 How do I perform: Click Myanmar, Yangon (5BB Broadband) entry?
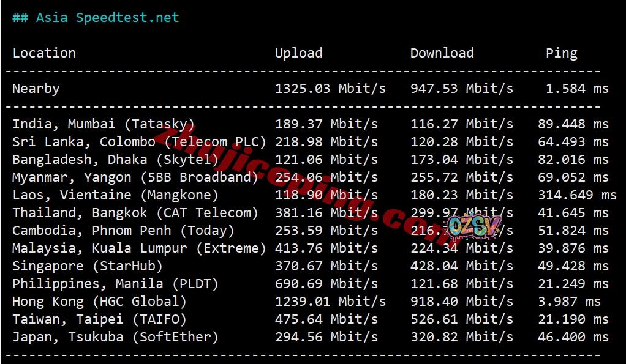(x=135, y=177)
